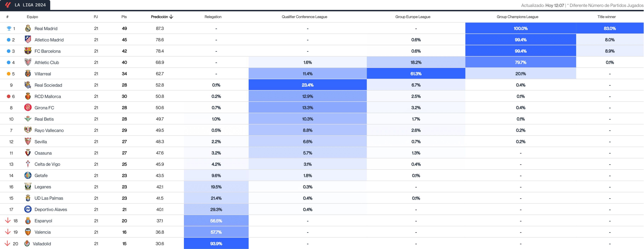Toggle the red dot beside RCD Mallorca
The height and width of the screenshot is (249, 644).
8,96
